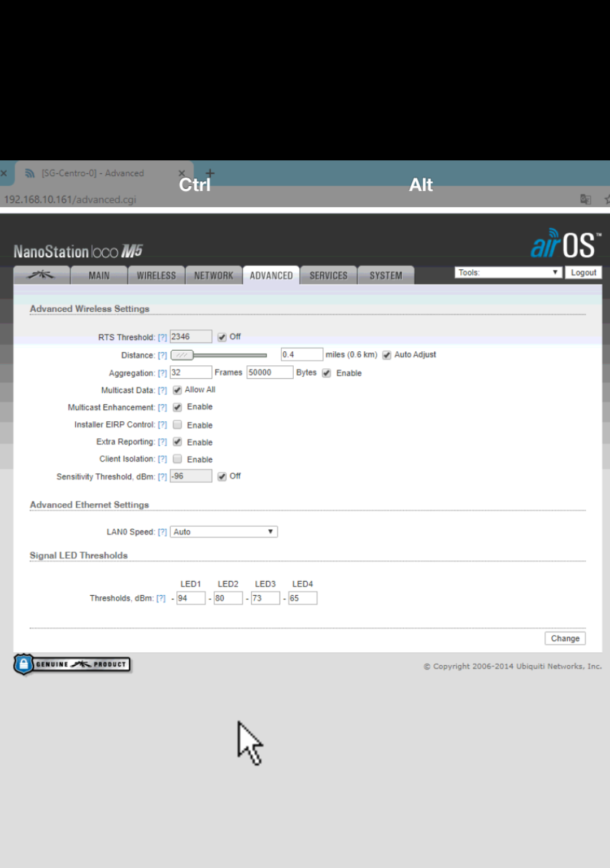Open a new browser tab

coord(210,173)
